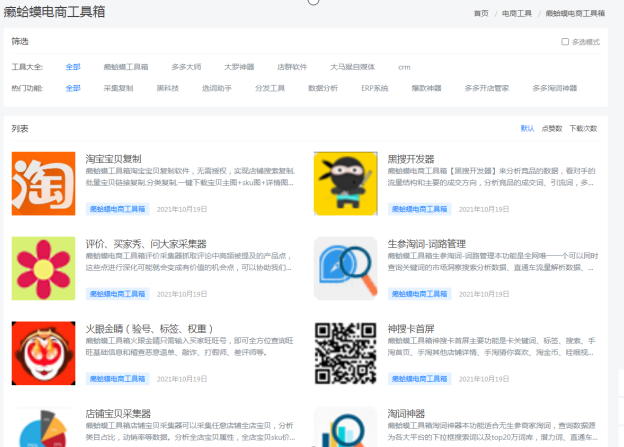Viewport: 624px width, 447px height.
Task: Select 全部 in the 工具大全 row
Action: click(x=73, y=67)
